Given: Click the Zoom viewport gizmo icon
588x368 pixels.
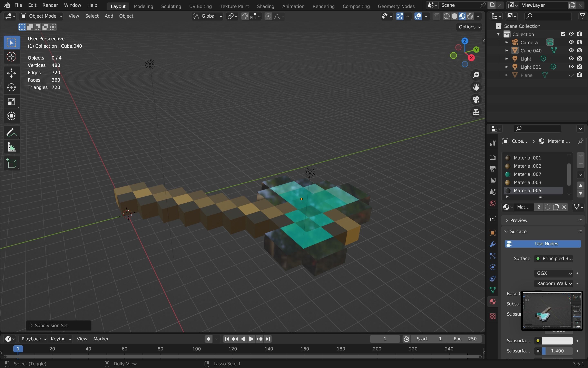Looking at the screenshot, I should click(x=476, y=75).
